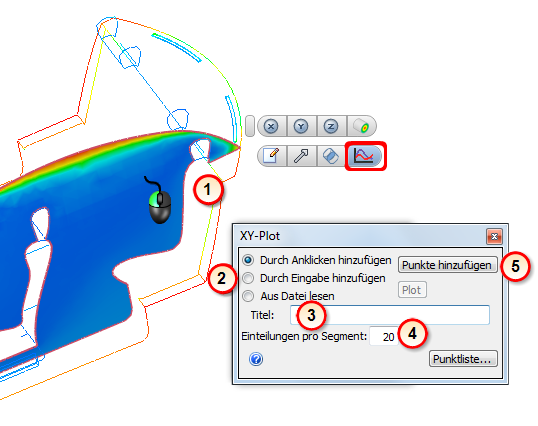This screenshot has height=426, width=538.
Task: Click the toolbar drag handle grip
Action: pyautogui.click(x=250, y=126)
